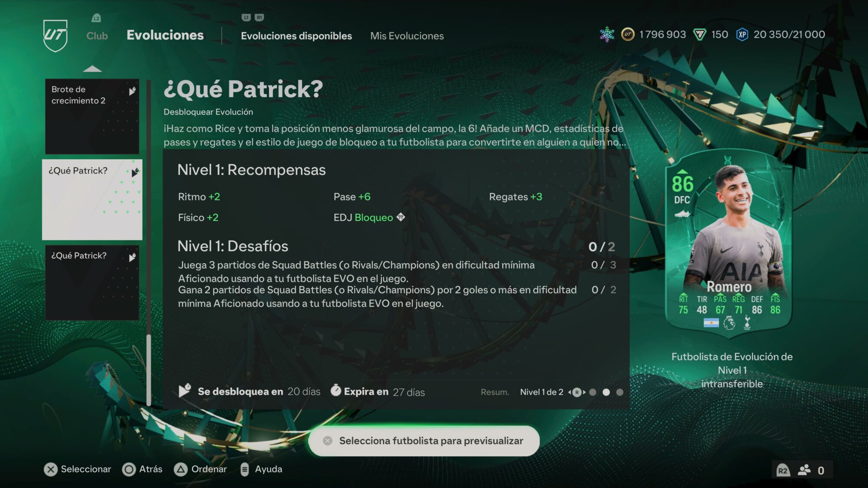Click the triangle button icon for Ordenar
Image resolution: width=868 pixels, height=488 pixels.
pos(181,469)
